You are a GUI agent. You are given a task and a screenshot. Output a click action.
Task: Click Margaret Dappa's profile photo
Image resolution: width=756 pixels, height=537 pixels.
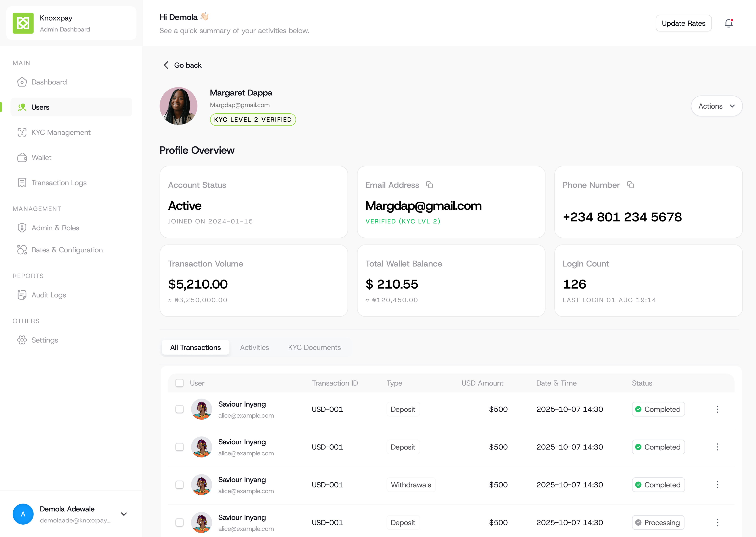[x=178, y=106]
